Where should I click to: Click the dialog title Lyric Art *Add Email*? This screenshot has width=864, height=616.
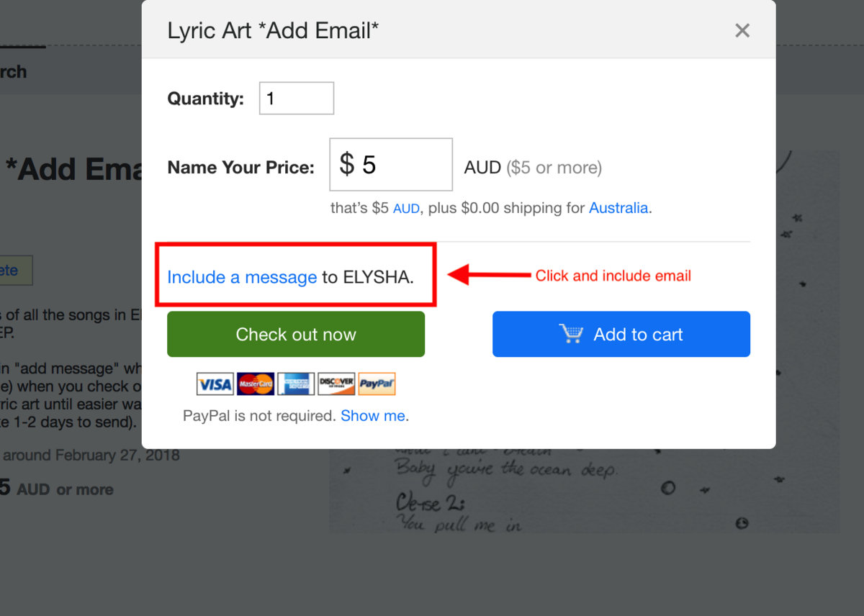(273, 30)
